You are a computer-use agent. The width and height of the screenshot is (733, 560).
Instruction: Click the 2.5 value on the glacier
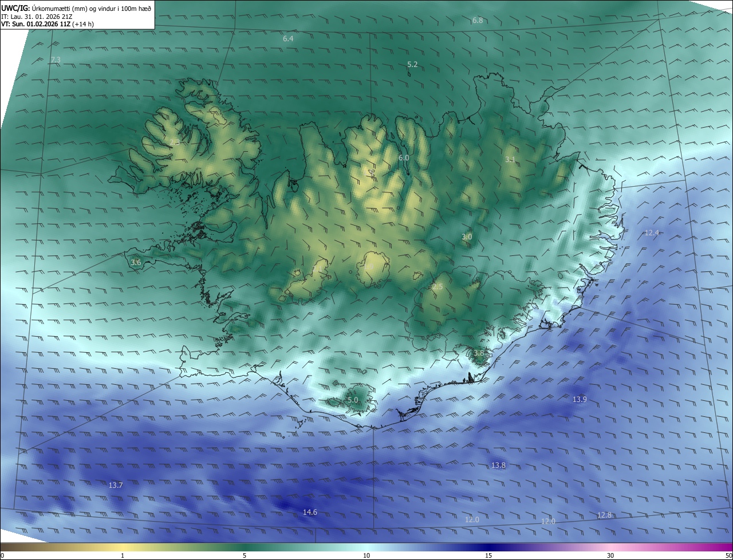pyautogui.click(x=438, y=287)
